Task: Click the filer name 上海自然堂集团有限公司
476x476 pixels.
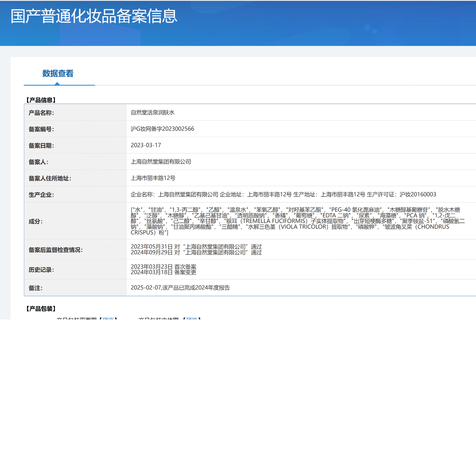Action: tap(161, 162)
